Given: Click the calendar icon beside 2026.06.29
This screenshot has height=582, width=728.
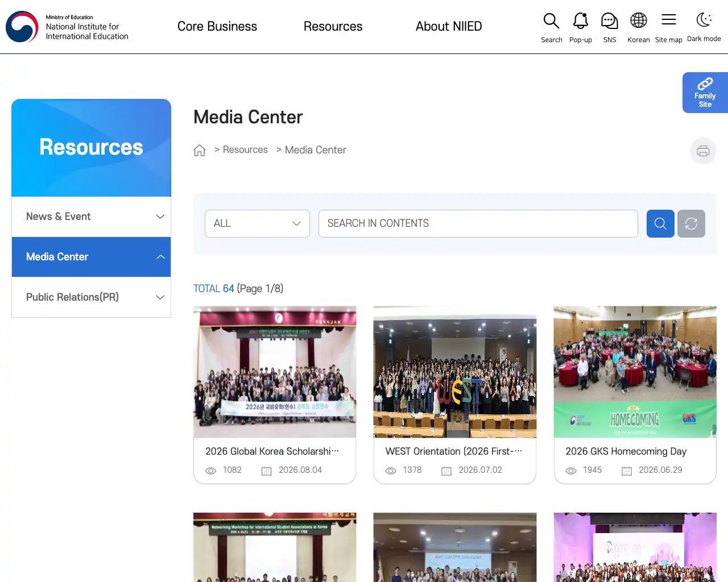Looking at the screenshot, I should click(x=627, y=471).
